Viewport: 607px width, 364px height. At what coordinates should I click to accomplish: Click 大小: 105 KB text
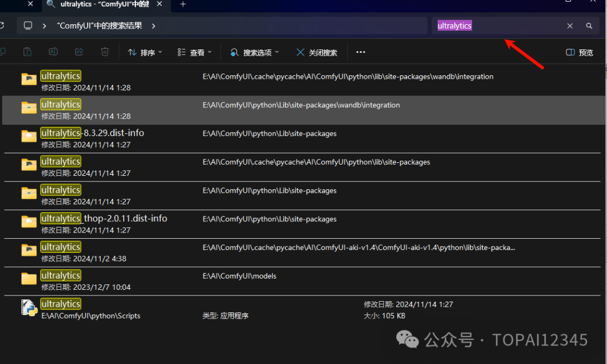click(384, 316)
